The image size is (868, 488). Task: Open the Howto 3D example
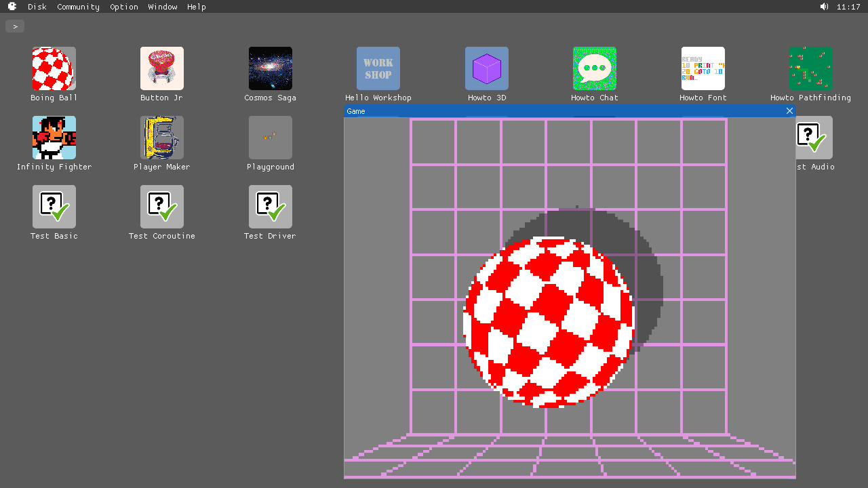(486, 68)
